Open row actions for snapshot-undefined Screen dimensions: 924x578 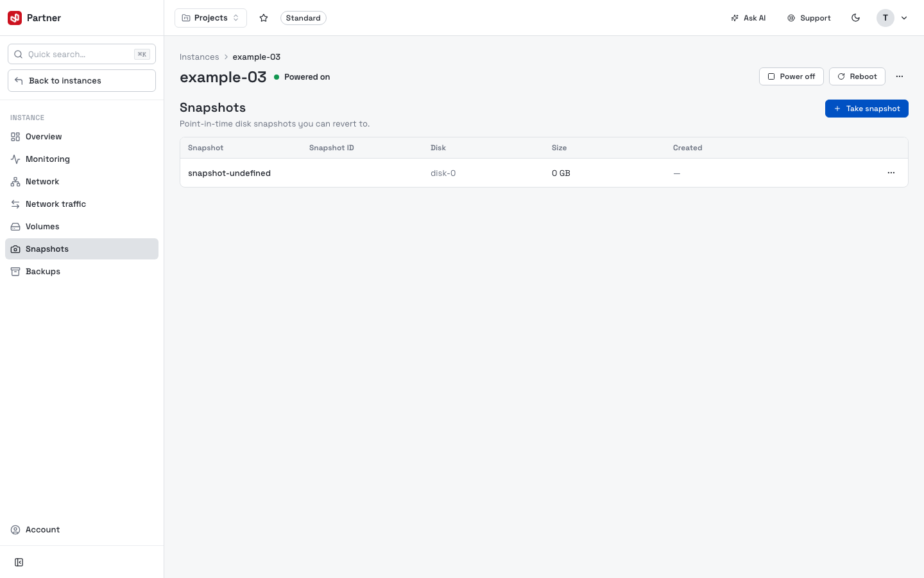pos(891,173)
